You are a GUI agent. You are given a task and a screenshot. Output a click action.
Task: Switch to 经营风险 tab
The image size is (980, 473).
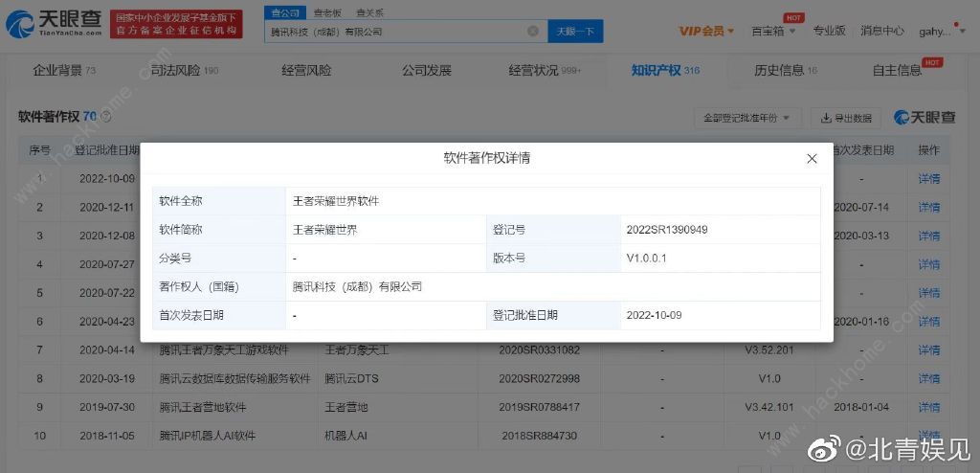point(306,71)
